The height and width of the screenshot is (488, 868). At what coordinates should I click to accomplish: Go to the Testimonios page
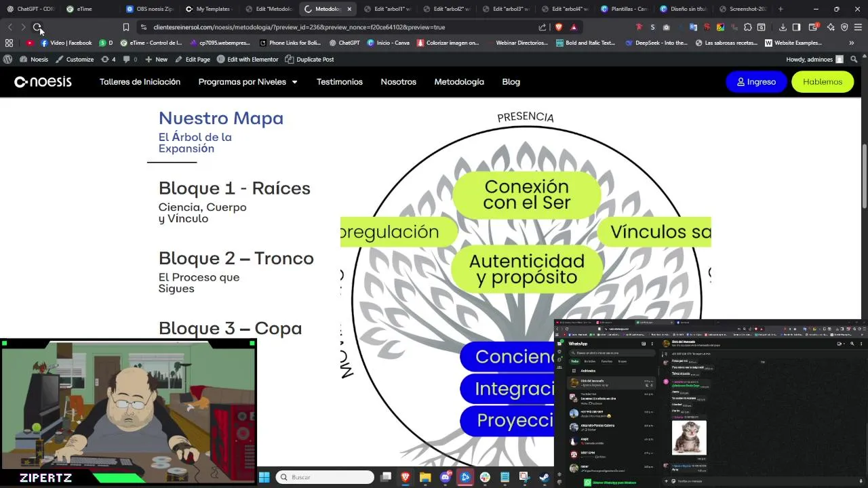click(x=340, y=81)
